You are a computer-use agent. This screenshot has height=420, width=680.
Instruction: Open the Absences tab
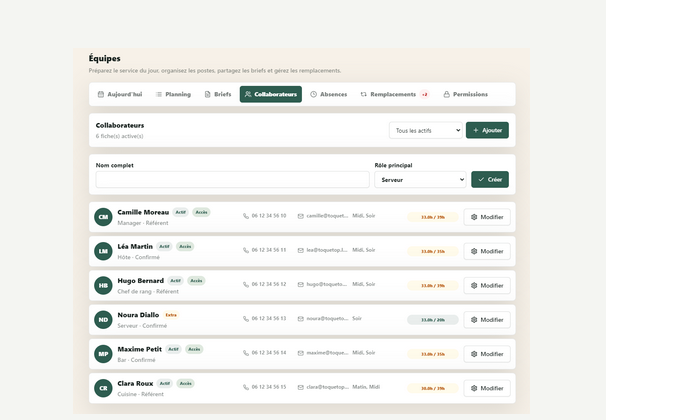pyautogui.click(x=329, y=94)
